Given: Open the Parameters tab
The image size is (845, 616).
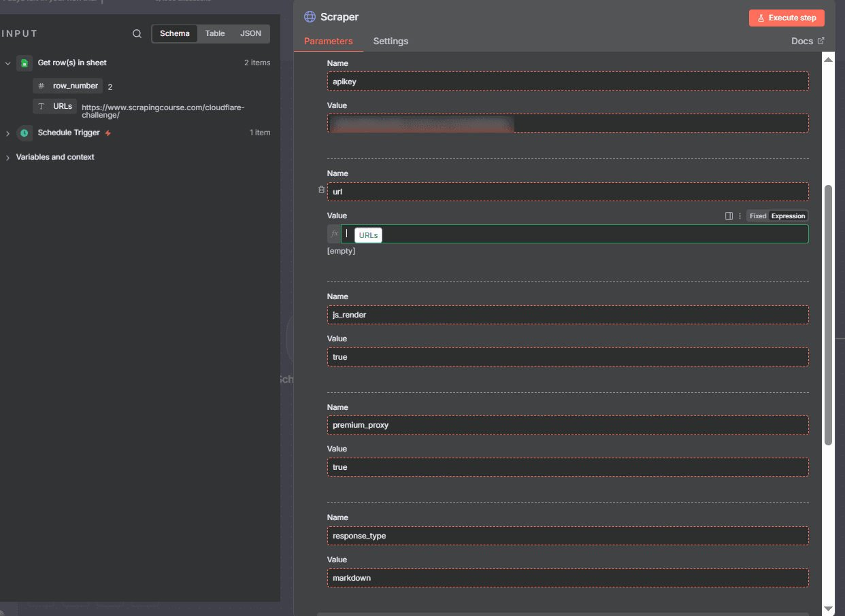Looking at the screenshot, I should tap(329, 41).
